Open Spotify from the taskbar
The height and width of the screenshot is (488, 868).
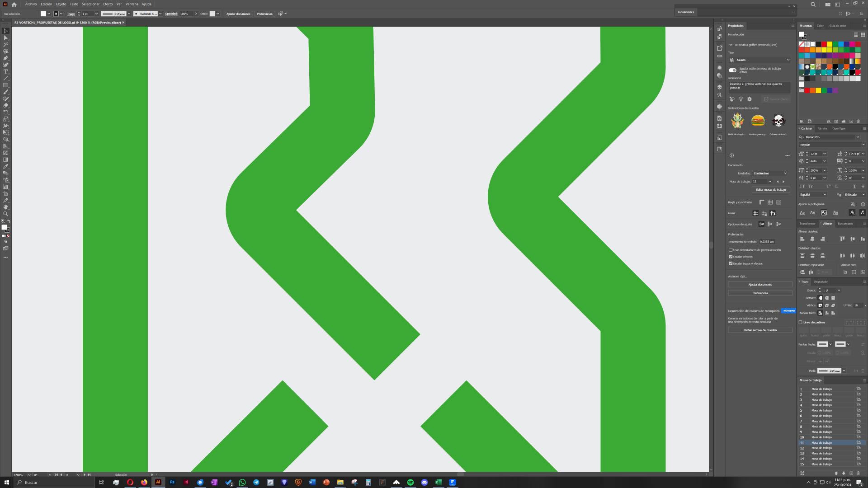[x=410, y=482]
